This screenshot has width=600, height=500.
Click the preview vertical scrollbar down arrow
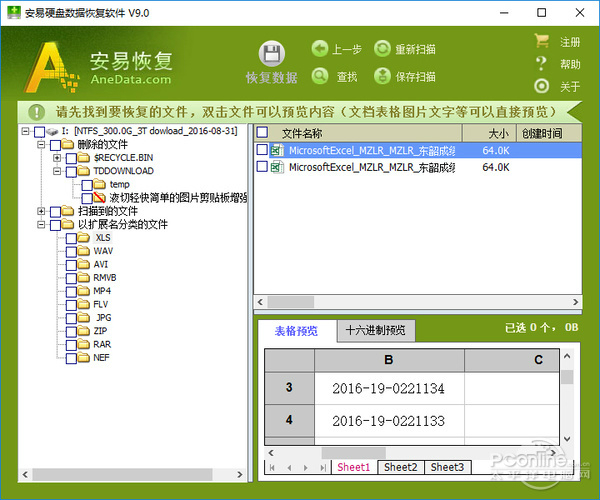pyautogui.click(x=567, y=439)
